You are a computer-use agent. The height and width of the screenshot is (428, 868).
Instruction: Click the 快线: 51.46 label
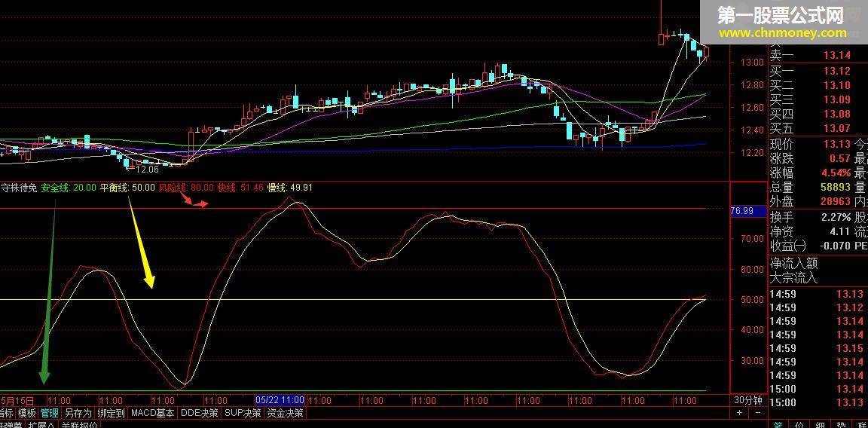point(241,188)
